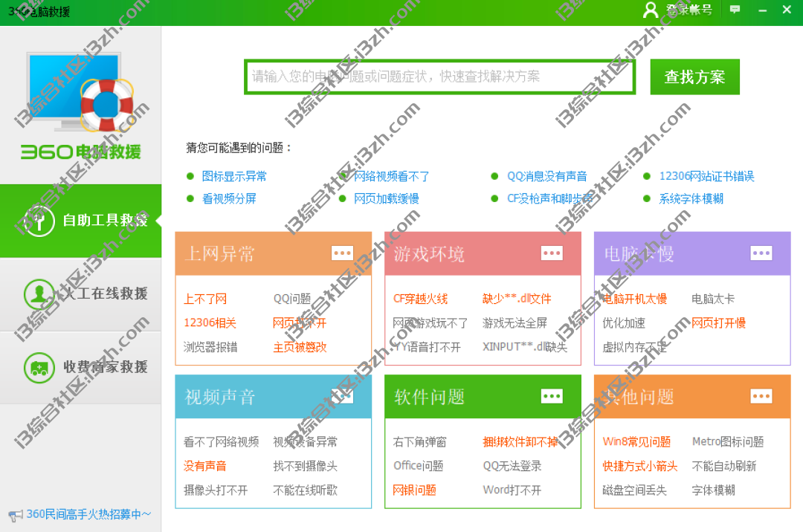Viewport: 803px width, 532px height.
Task: Open more options in 电脑卡慢 card
Action: [761, 253]
